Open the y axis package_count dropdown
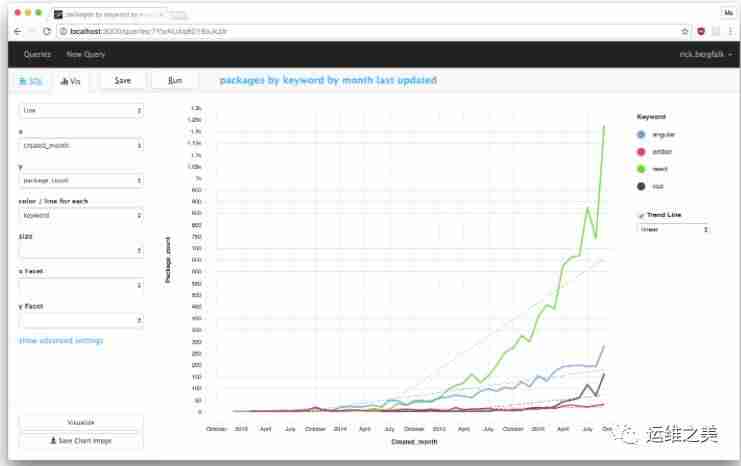This screenshot has height=466, width=741. 81,180
